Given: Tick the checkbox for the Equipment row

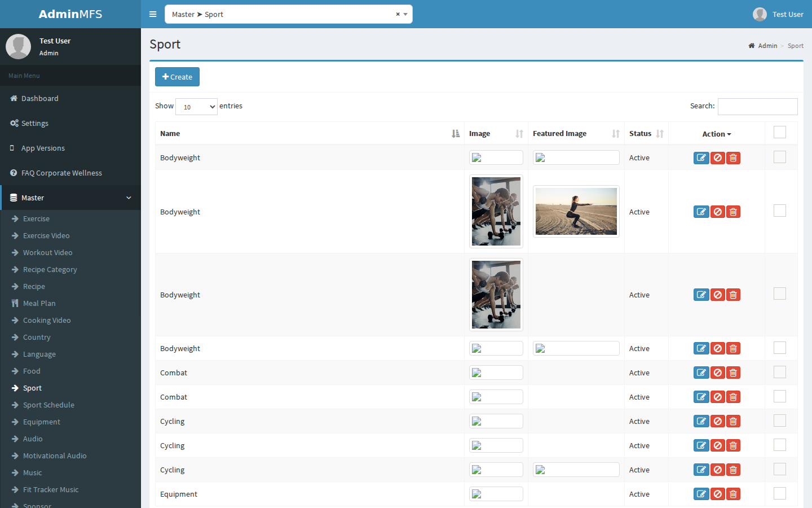Looking at the screenshot, I should [x=780, y=493].
